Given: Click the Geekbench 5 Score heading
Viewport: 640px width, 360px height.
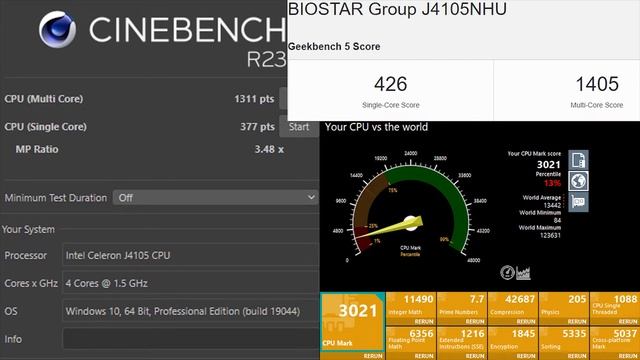Looking at the screenshot, I should (334, 47).
